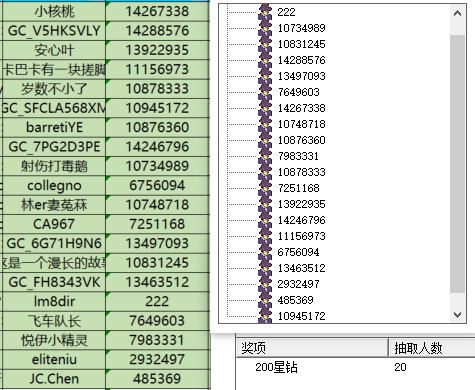Click the person icon beside 14288576 in list
This screenshot has width=475, height=390.
265,60
